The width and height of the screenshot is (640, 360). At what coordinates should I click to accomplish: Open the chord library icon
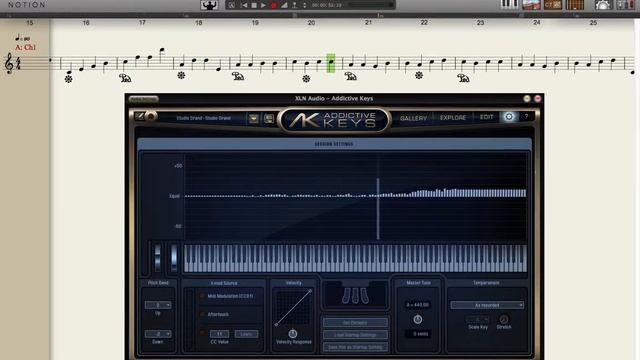coord(553,4)
